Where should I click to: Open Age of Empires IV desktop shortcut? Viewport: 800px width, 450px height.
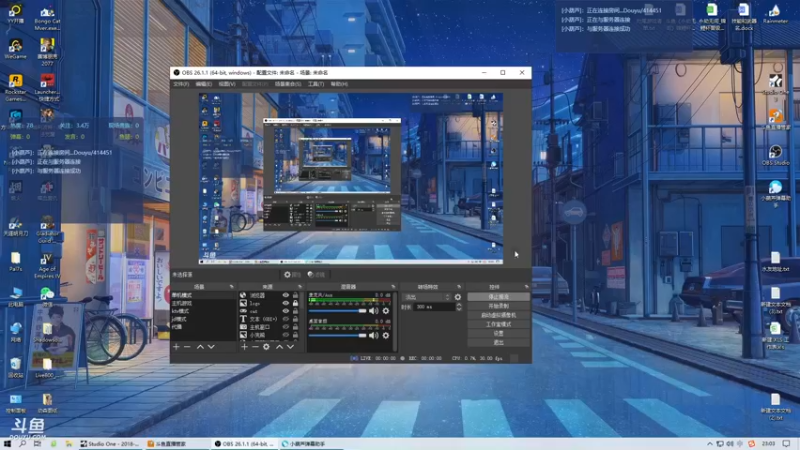pos(47,266)
